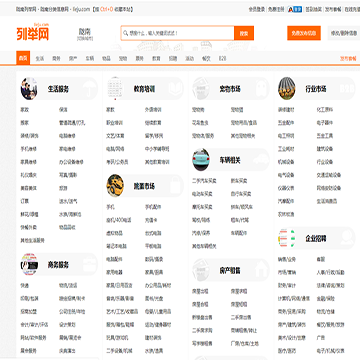
Task: Click the 办公设备维修 link
Action: pos(71,162)
